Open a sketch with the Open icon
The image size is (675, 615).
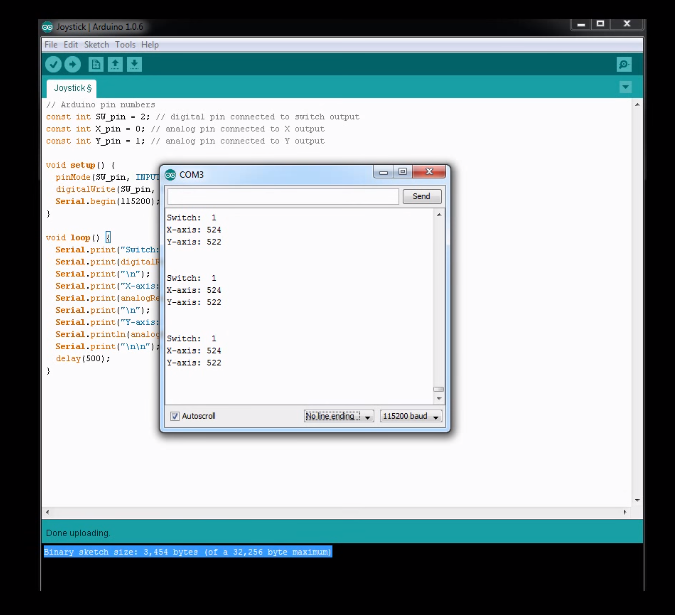click(x=115, y=64)
